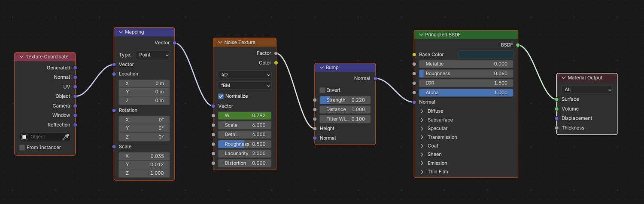The width and height of the screenshot is (644, 204).
Task: Open the Mapping Type dropdown set to Point
Action: click(153, 55)
